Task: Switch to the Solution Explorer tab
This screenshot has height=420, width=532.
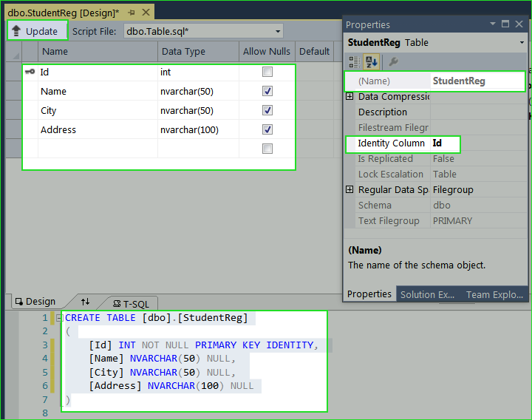Action: coord(427,294)
